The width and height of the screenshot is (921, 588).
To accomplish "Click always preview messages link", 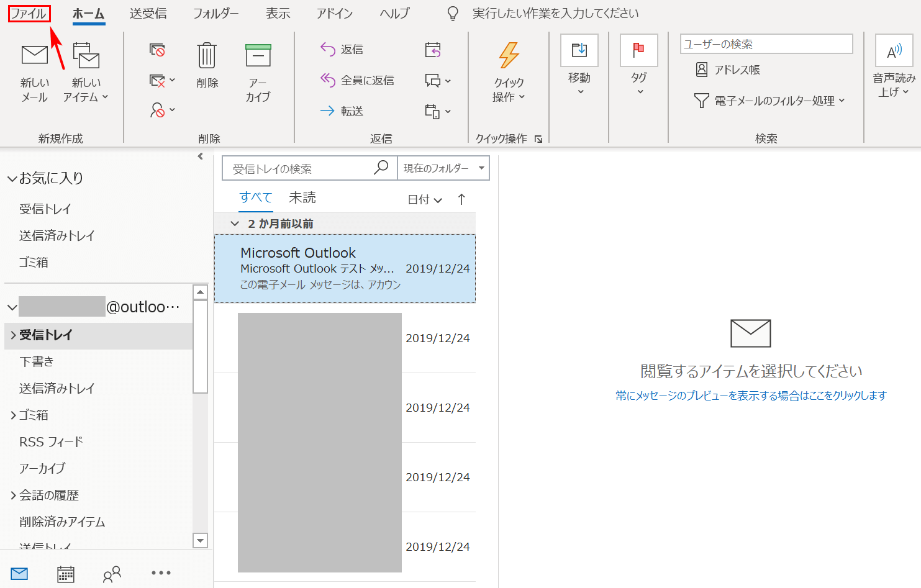I will (x=751, y=396).
